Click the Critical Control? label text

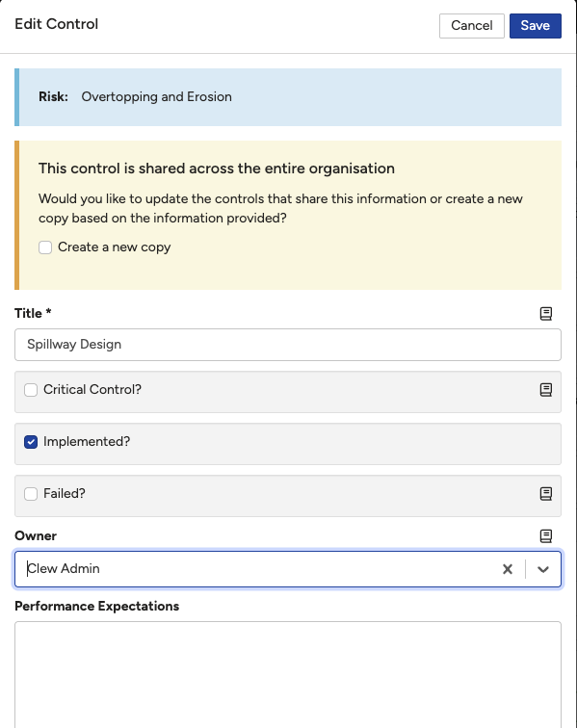(92, 390)
